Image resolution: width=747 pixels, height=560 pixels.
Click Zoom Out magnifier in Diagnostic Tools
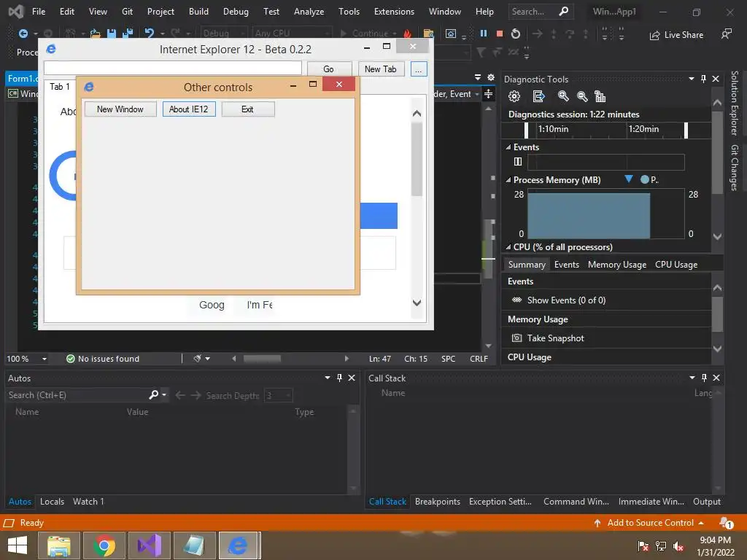(581, 97)
